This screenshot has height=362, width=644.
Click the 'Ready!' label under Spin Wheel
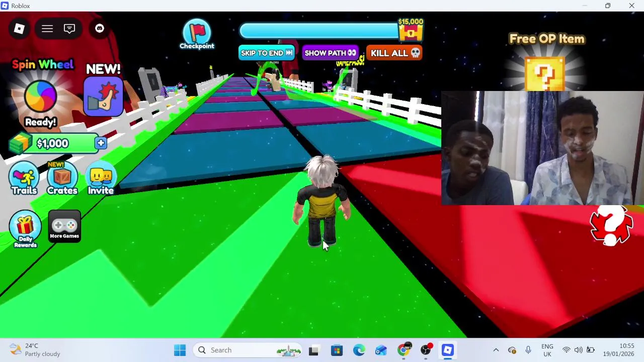[x=41, y=122]
